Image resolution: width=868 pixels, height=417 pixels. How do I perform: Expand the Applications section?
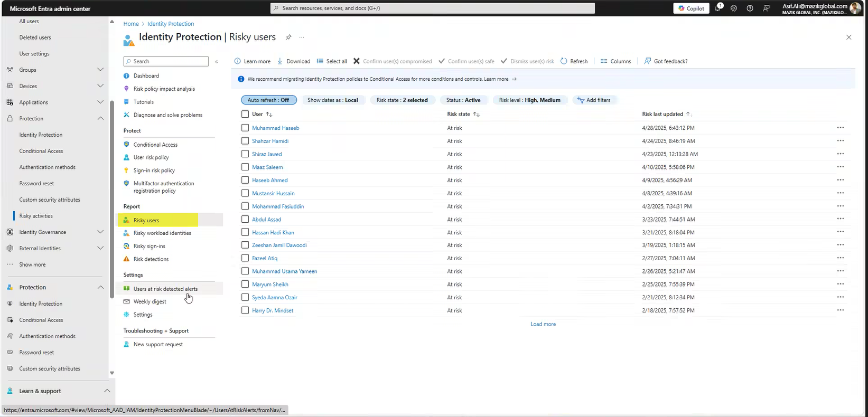click(100, 102)
